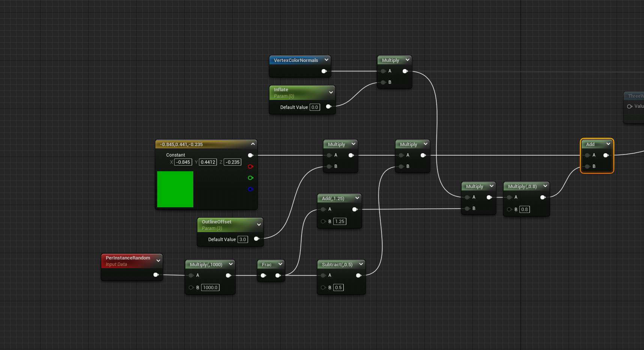Select the Frac node title
The image size is (644, 350).
coord(266,264)
